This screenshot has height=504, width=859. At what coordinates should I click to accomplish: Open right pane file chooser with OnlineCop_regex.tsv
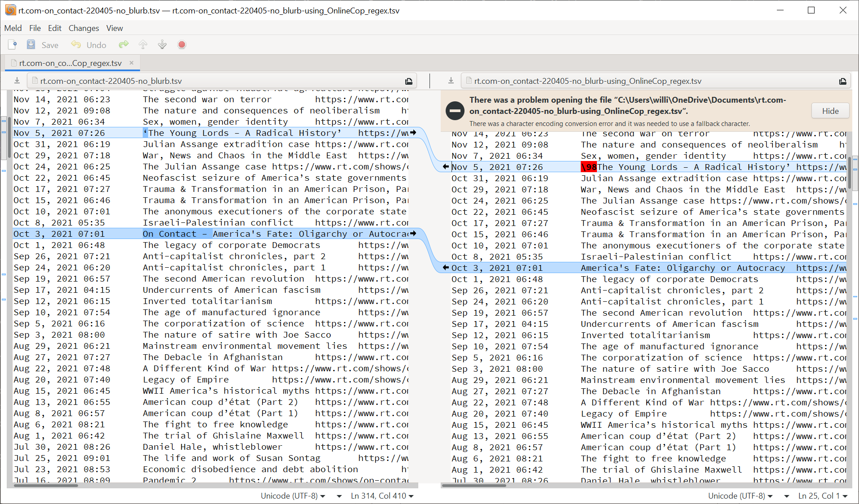[x=656, y=81]
